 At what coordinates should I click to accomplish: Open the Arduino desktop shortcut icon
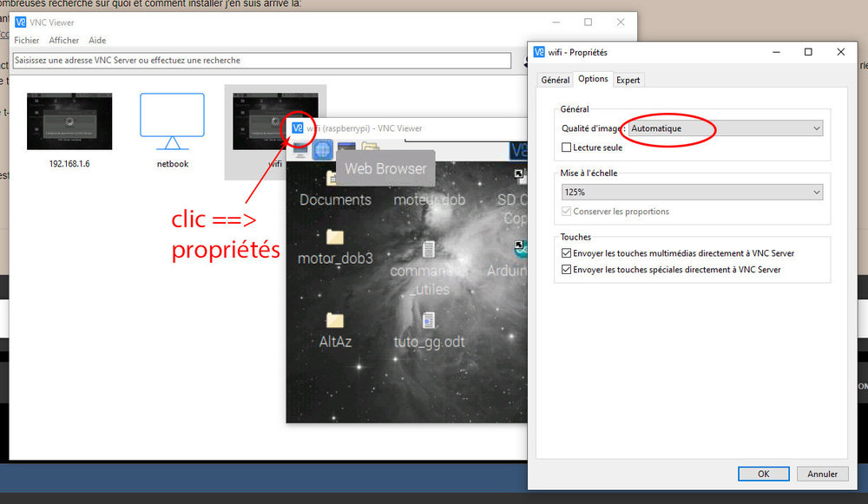point(520,250)
